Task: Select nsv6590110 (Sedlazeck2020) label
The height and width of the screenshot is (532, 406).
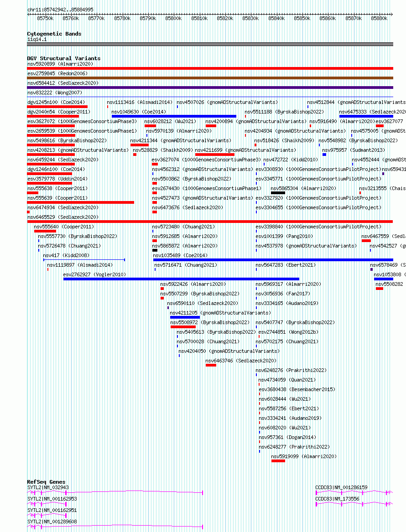Action: pyautogui.click(x=203, y=303)
